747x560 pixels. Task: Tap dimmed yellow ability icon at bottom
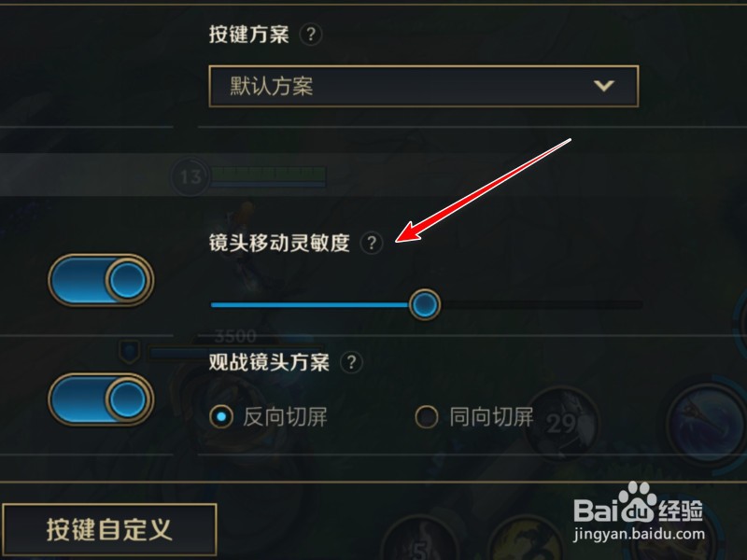coord(526,539)
